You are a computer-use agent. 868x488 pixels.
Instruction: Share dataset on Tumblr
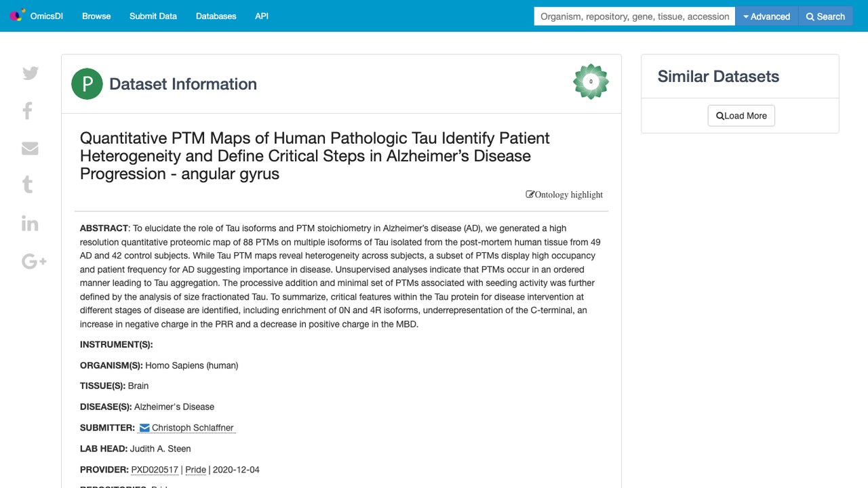28,184
